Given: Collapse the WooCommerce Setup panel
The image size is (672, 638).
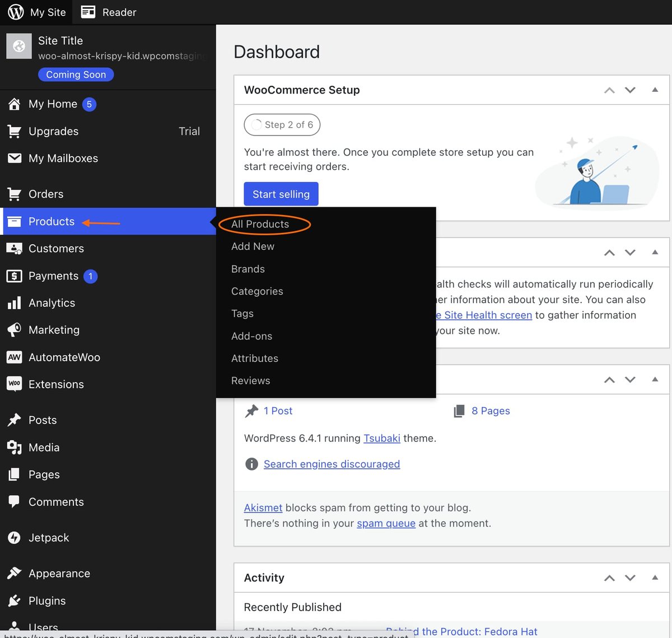Looking at the screenshot, I should pyautogui.click(x=655, y=90).
